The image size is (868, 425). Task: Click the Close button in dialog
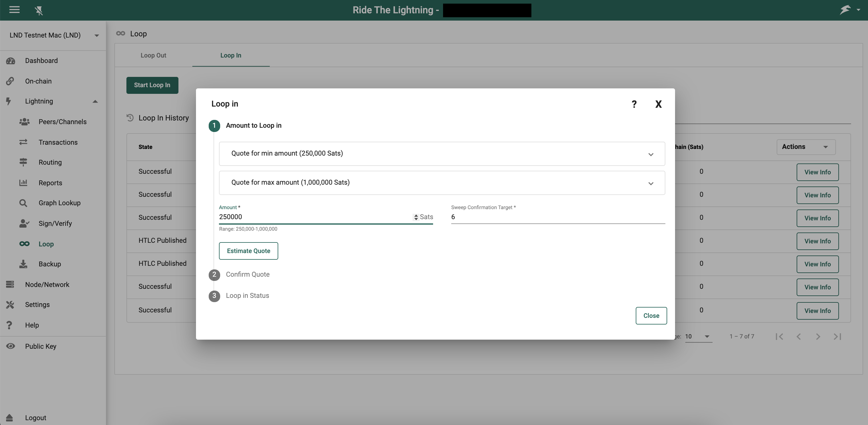coord(651,316)
